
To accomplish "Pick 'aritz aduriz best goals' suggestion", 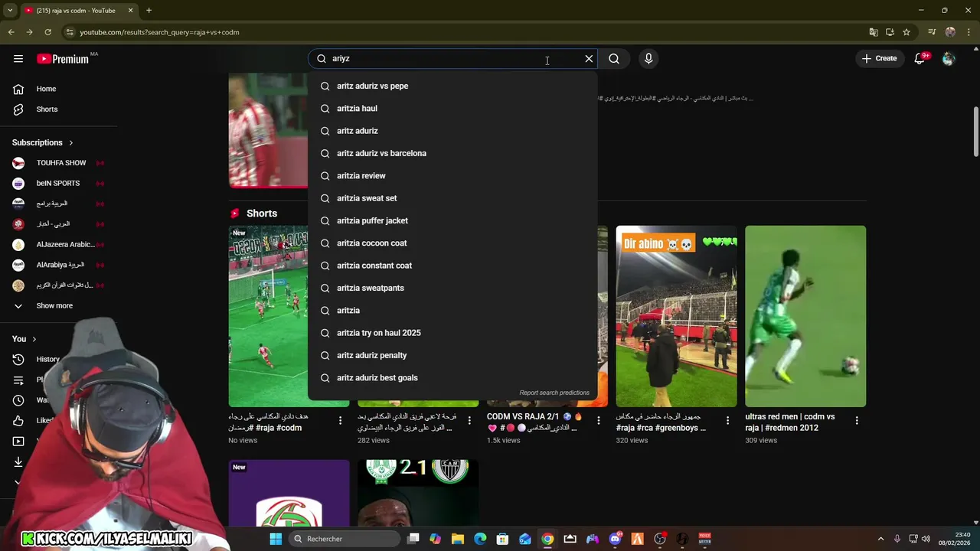I will (x=452, y=377).
